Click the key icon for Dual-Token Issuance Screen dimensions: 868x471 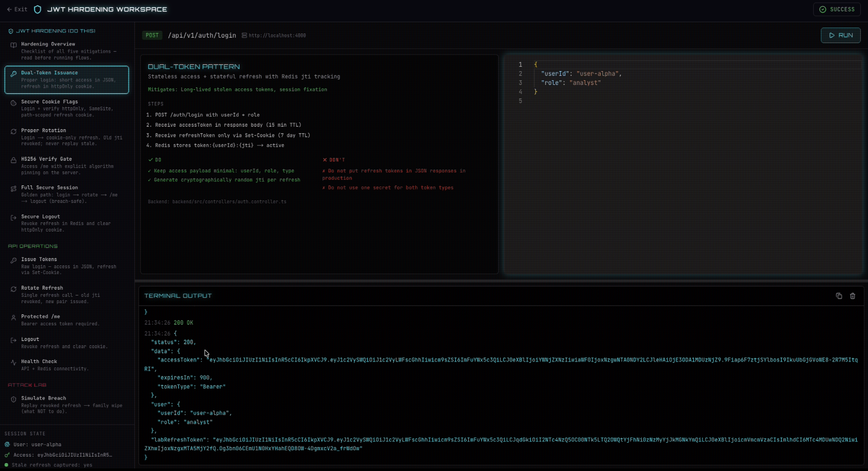(x=13, y=74)
